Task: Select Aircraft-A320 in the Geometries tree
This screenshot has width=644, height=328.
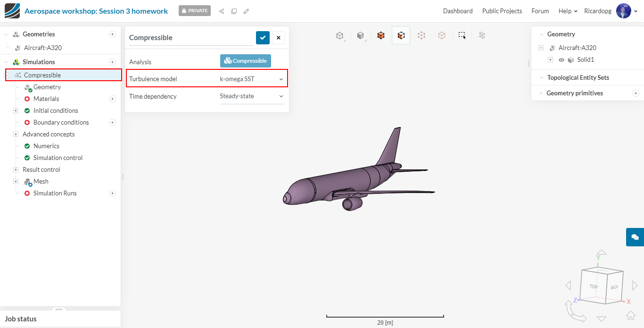Action: point(43,48)
